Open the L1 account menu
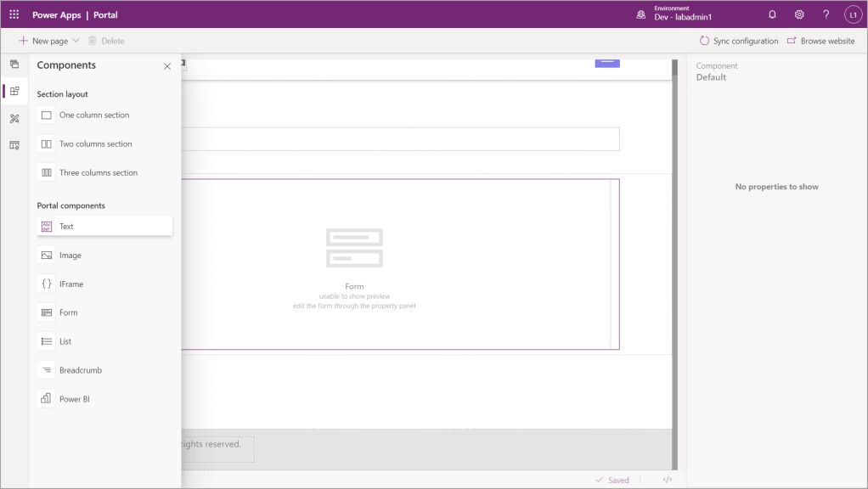This screenshot has width=868, height=489. pos(853,14)
